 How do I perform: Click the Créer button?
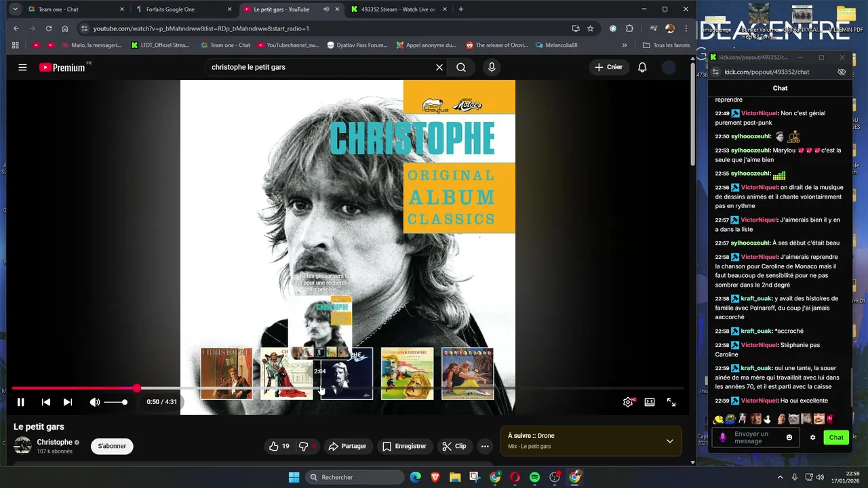[x=608, y=67]
